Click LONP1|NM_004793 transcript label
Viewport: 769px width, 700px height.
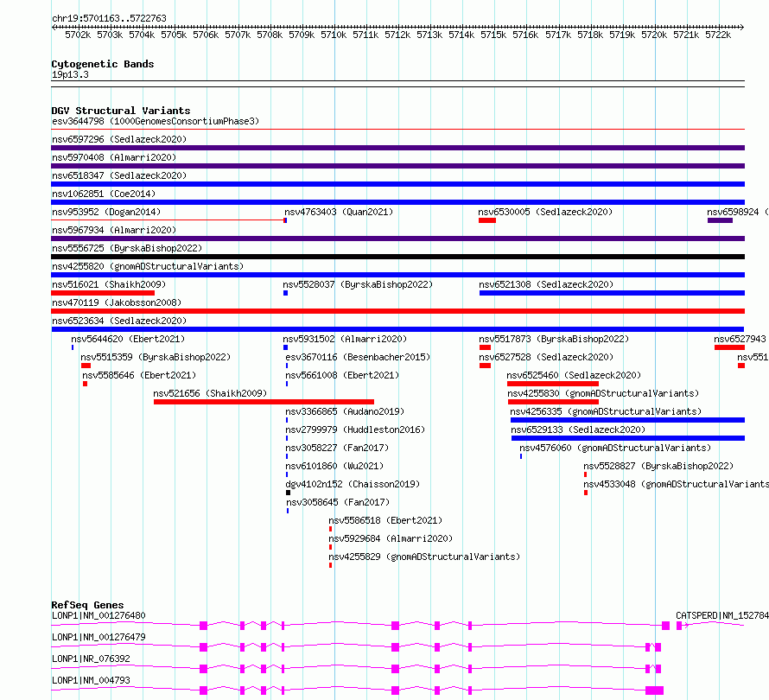[x=91, y=680]
